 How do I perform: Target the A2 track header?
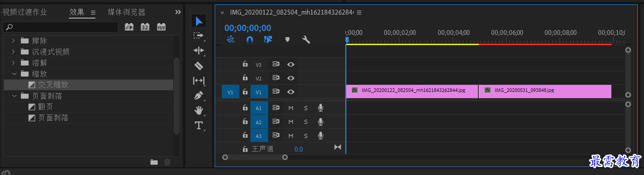tap(259, 122)
